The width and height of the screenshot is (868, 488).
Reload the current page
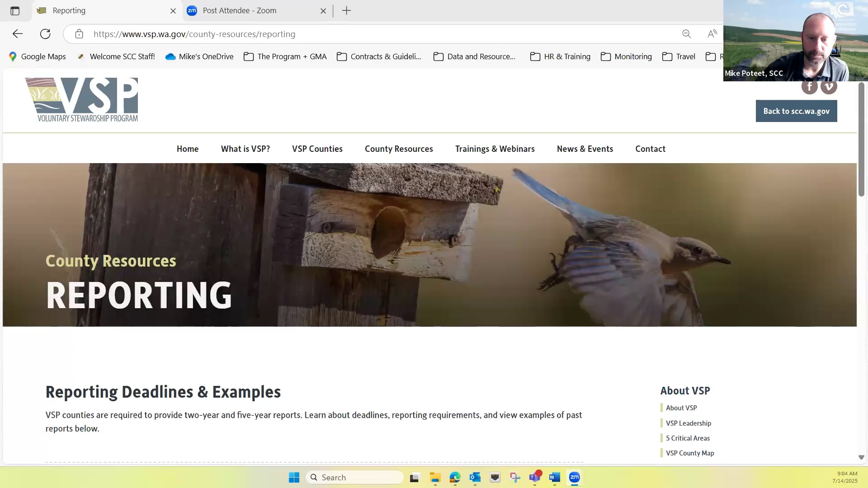45,33
